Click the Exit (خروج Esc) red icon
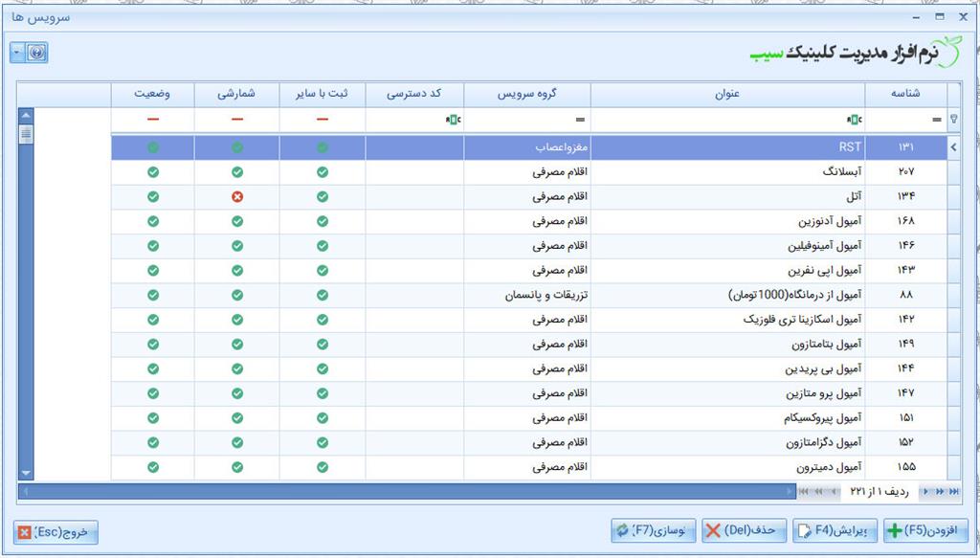The width and height of the screenshot is (980, 558). tap(25, 531)
